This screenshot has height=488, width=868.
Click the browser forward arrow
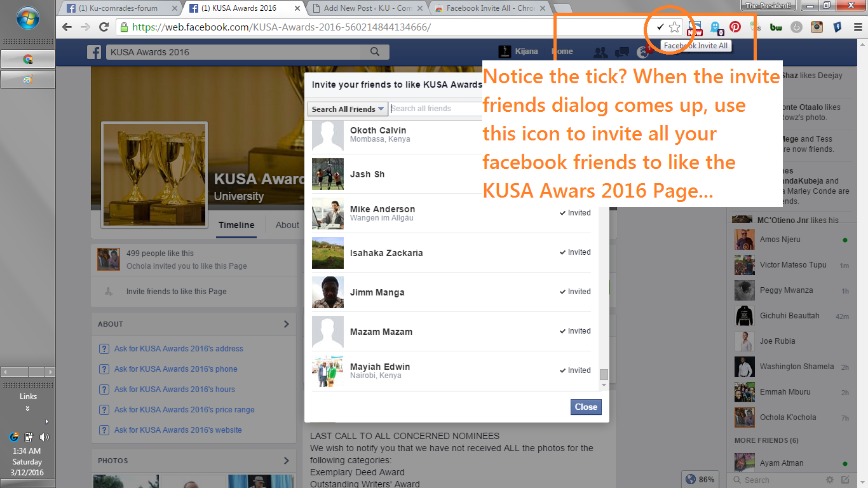pyautogui.click(x=85, y=27)
